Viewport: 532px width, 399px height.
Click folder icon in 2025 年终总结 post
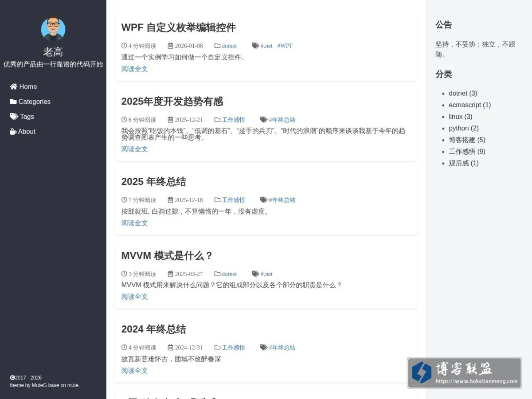tap(217, 200)
